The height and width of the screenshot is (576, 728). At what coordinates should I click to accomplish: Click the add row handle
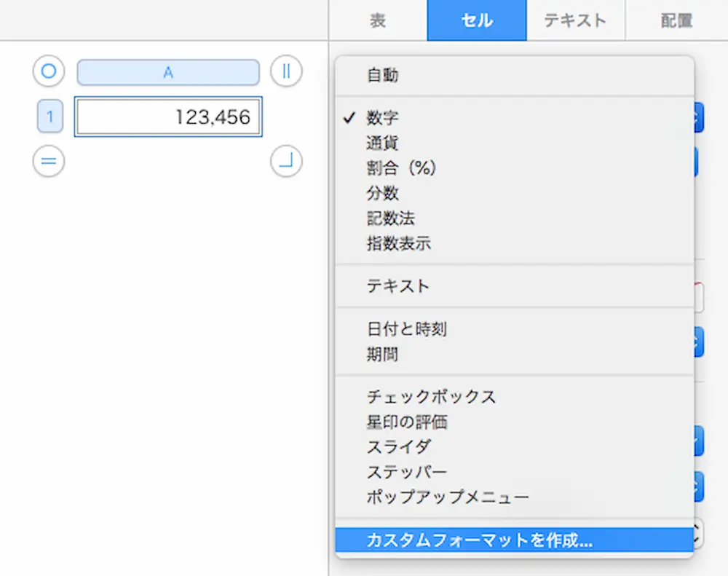(49, 161)
